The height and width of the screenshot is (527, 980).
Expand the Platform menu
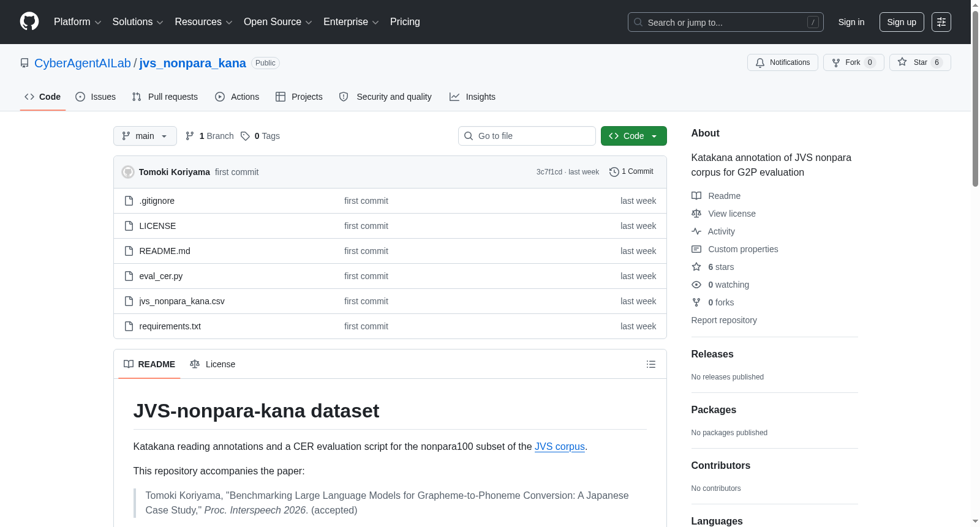tap(78, 22)
